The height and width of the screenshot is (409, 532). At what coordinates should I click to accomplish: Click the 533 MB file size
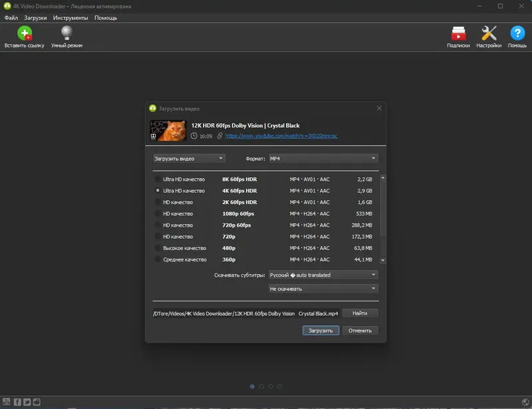(364, 213)
